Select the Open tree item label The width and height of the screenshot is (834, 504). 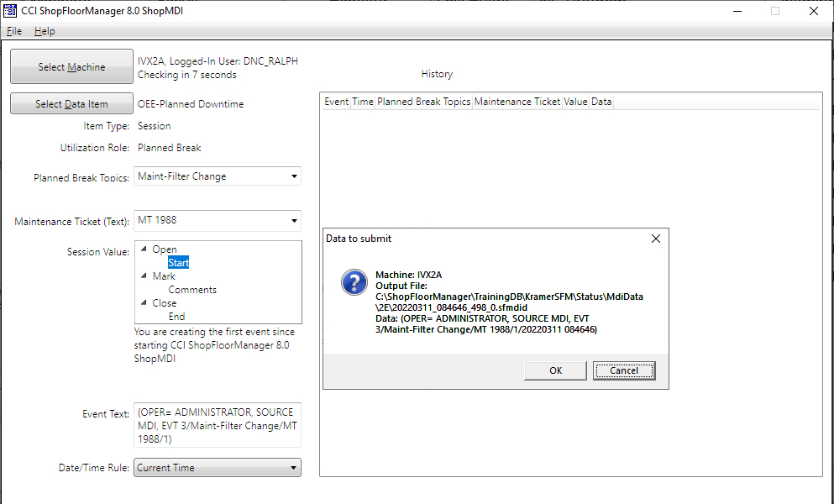165,249
